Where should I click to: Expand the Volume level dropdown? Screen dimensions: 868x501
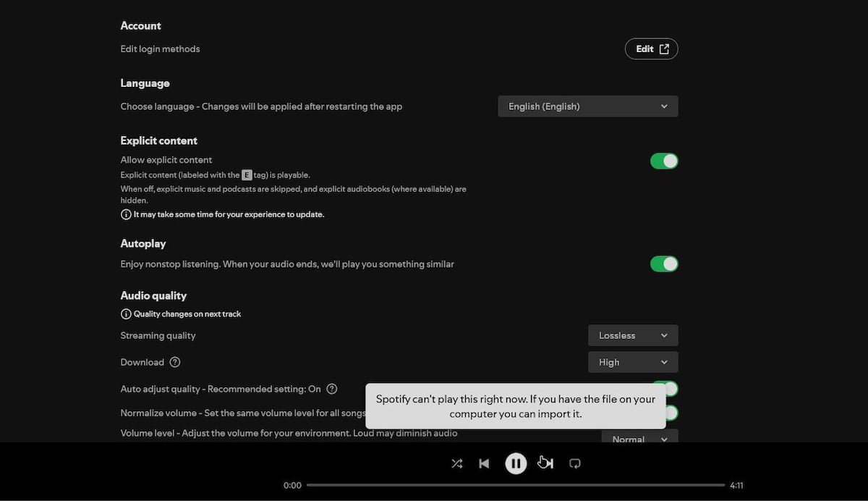pyautogui.click(x=639, y=439)
